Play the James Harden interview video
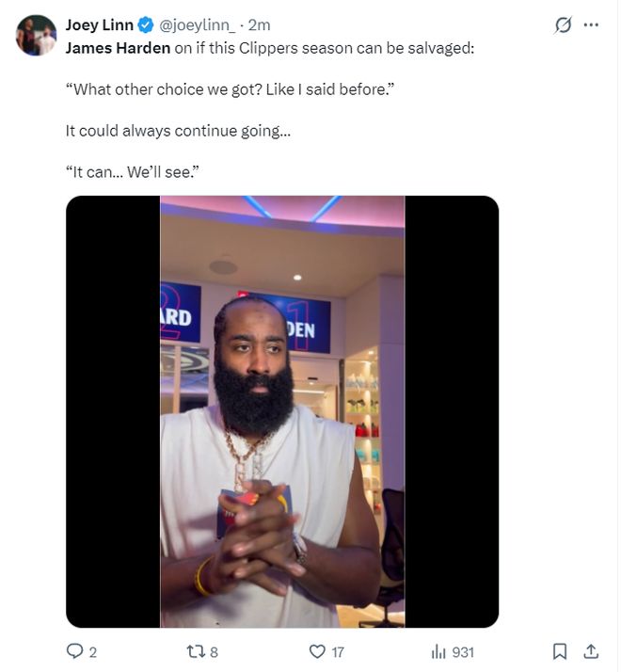 (282, 411)
